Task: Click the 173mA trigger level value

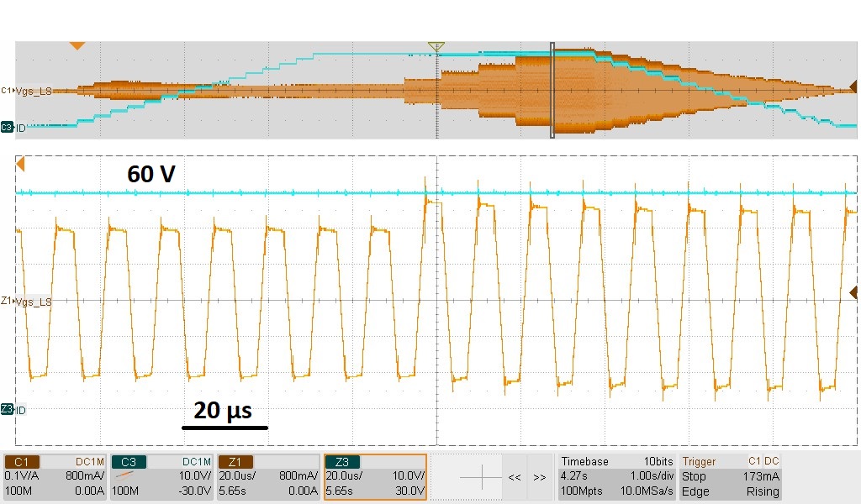Action: (x=761, y=476)
